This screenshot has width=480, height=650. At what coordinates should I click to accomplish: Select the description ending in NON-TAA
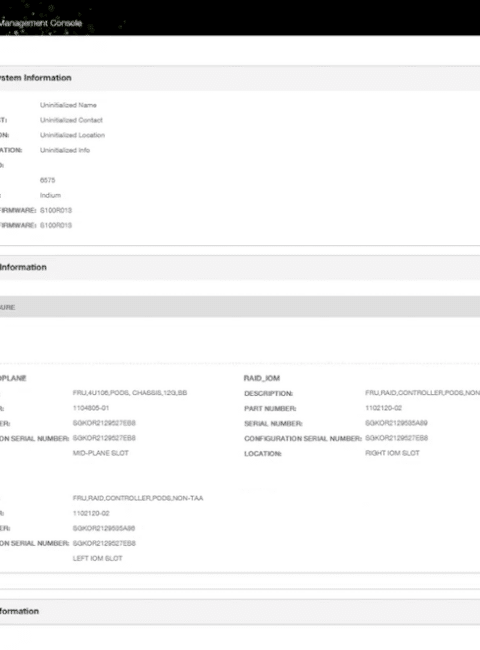pyautogui.click(x=138, y=498)
